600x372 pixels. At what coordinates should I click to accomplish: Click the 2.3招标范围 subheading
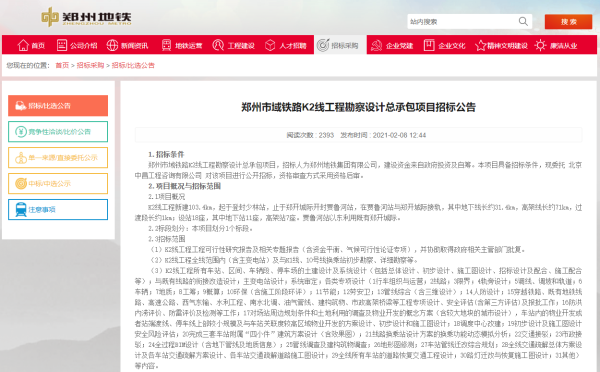pyautogui.click(x=166, y=239)
